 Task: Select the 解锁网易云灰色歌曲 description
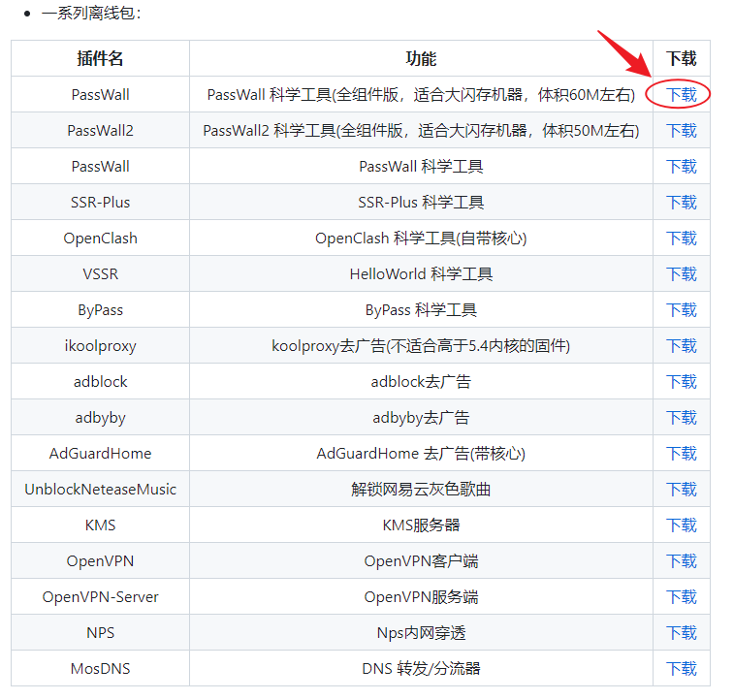pyautogui.click(x=421, y=490)
